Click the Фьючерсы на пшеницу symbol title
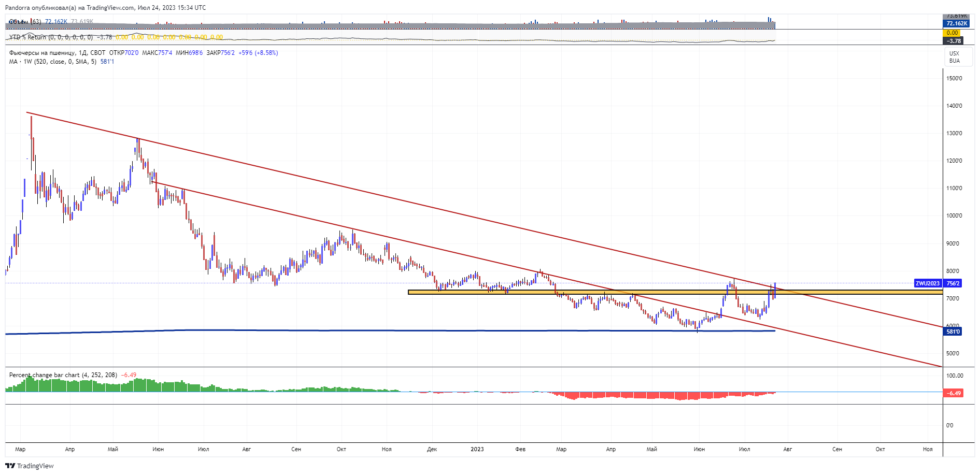The image size is (980, 475). (42, 53)
